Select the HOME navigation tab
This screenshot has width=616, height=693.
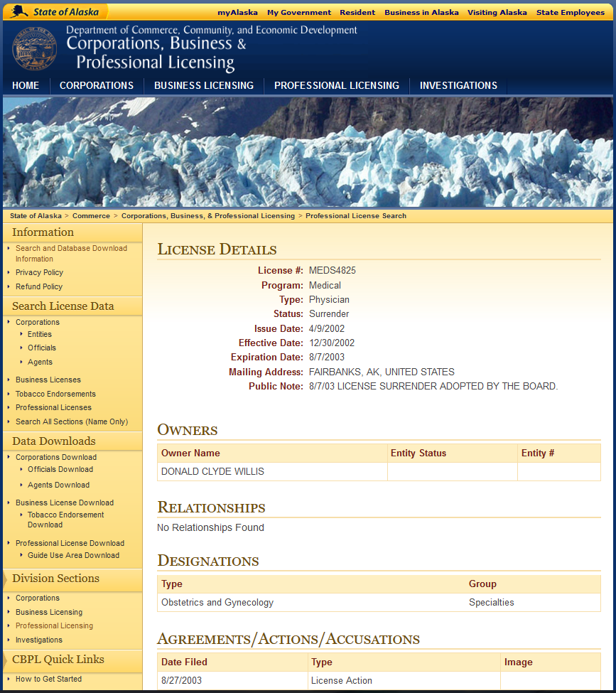[26, 85]
